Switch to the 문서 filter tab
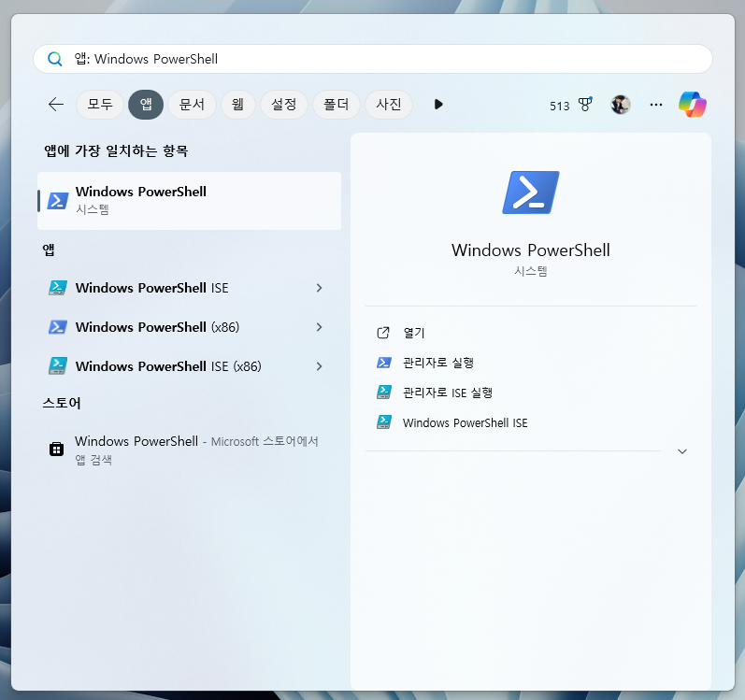The width and height of the screenshot is (745, 700). coord(192,104)
